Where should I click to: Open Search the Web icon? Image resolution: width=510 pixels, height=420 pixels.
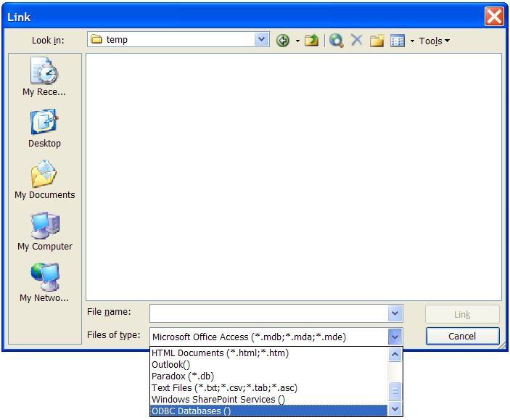(337, 41)
